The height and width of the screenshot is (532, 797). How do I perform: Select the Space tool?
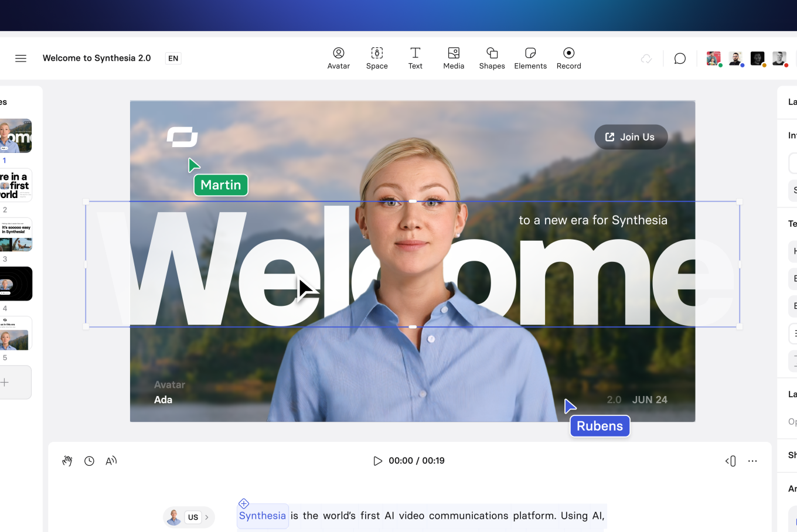coord(377,58)
